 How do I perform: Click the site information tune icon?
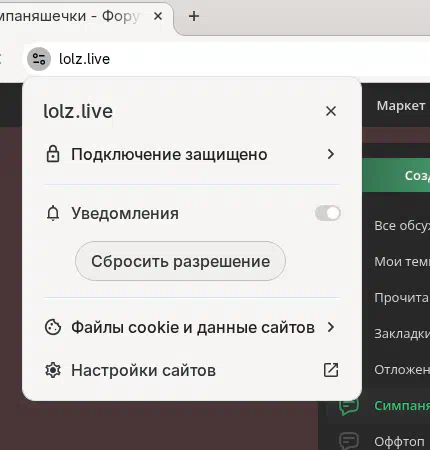click(39, 59)
